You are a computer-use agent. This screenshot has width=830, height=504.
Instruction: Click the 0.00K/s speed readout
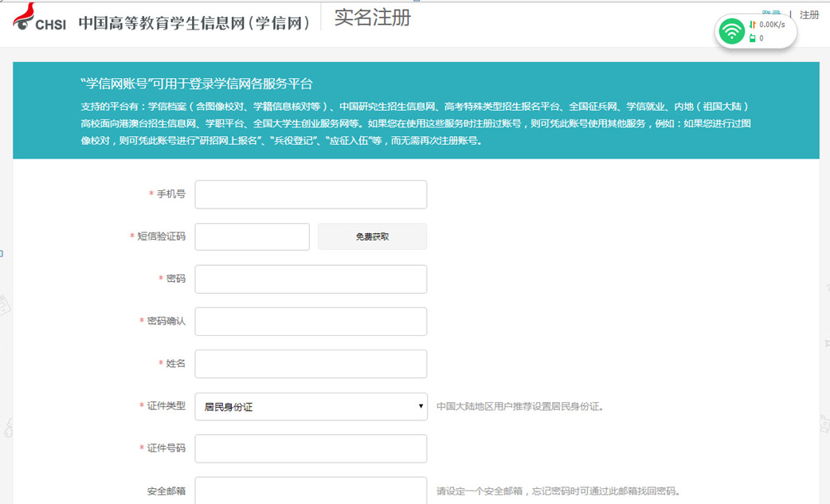coord(773,25)
